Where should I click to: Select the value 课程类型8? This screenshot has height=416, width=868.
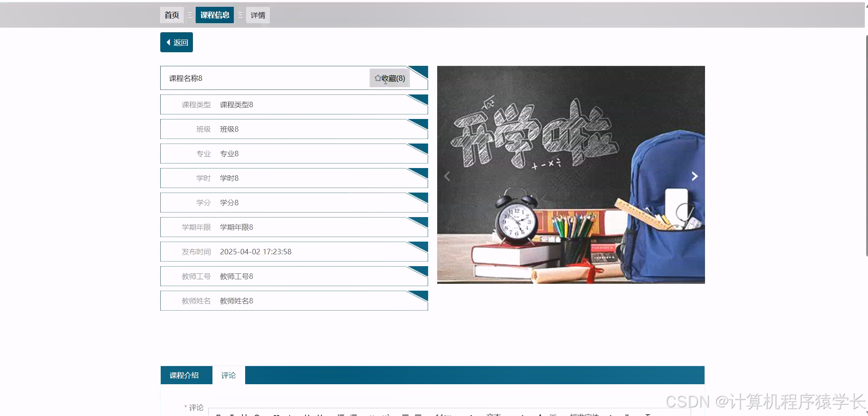pos(237,104)
